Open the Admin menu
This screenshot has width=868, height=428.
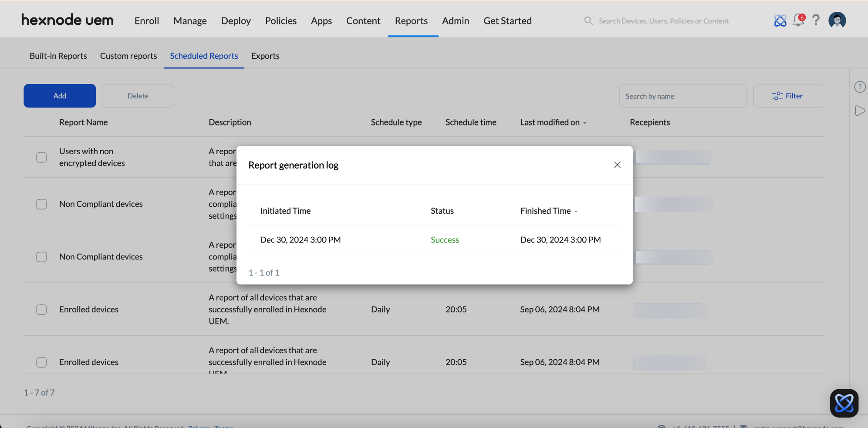click(456, 21)
